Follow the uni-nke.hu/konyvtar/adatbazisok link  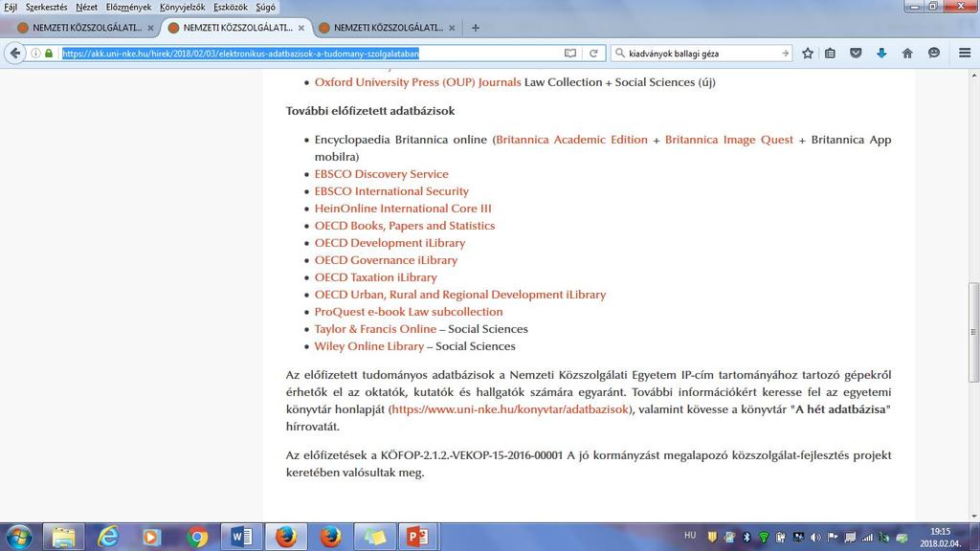point(510,409)
